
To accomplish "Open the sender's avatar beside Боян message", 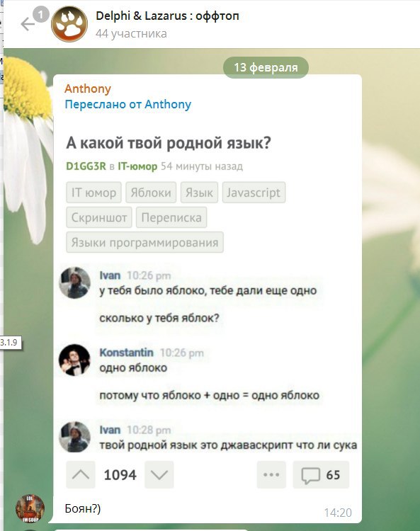I will pyautogui.click(x=30, y=508).
